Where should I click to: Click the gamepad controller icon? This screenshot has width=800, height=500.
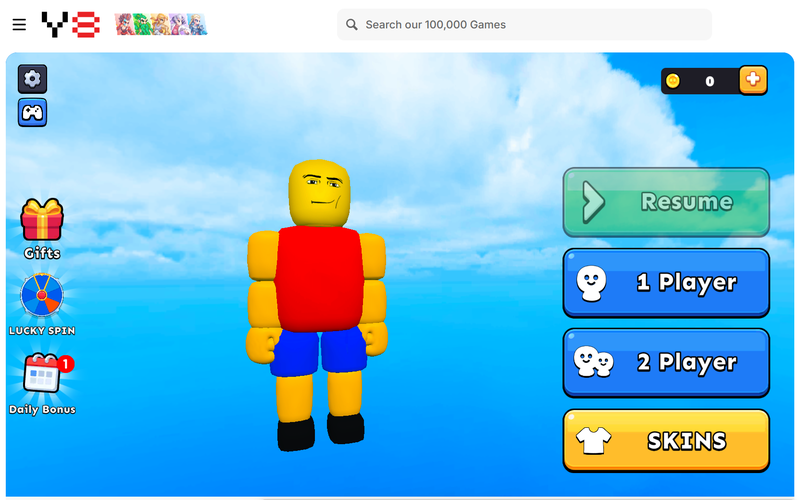(32, 113)
